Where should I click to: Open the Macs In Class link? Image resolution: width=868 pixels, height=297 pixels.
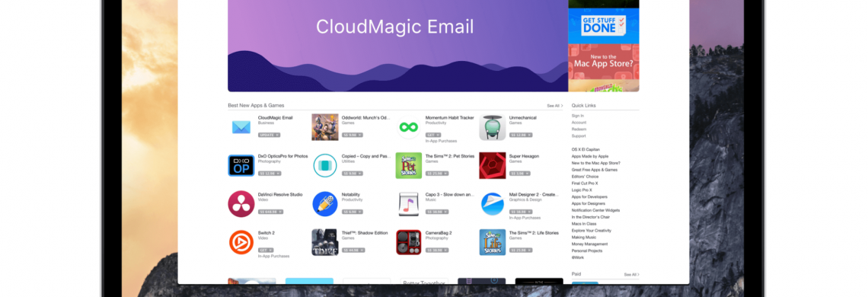pyautogui.click(x=584, y=224)
